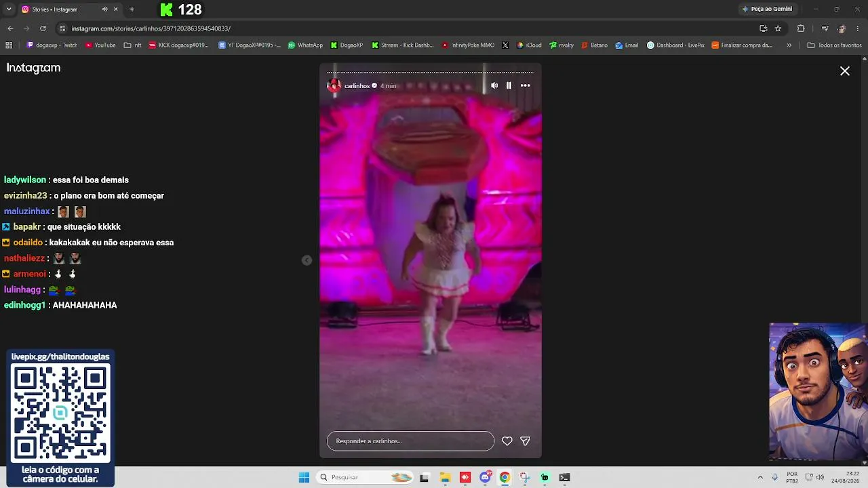Open the 'Dashboard - LivePix' bookmark
The height and width of the screenshot is (488, 868).
coord(675,45)
